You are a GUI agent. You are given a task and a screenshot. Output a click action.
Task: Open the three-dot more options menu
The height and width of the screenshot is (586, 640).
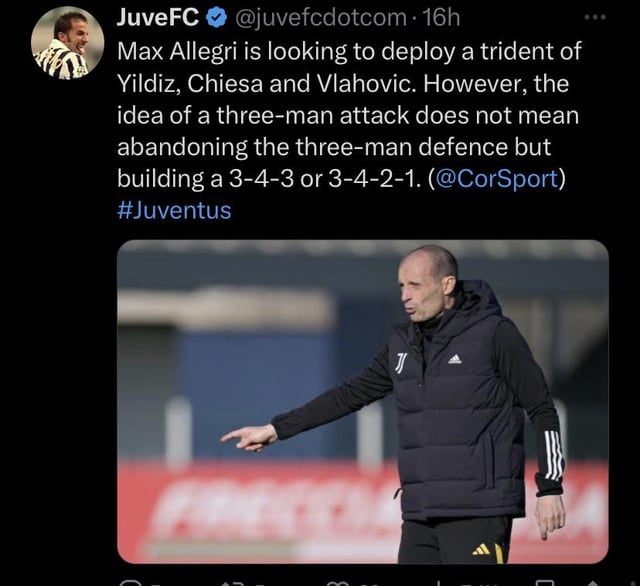point(595,17)
